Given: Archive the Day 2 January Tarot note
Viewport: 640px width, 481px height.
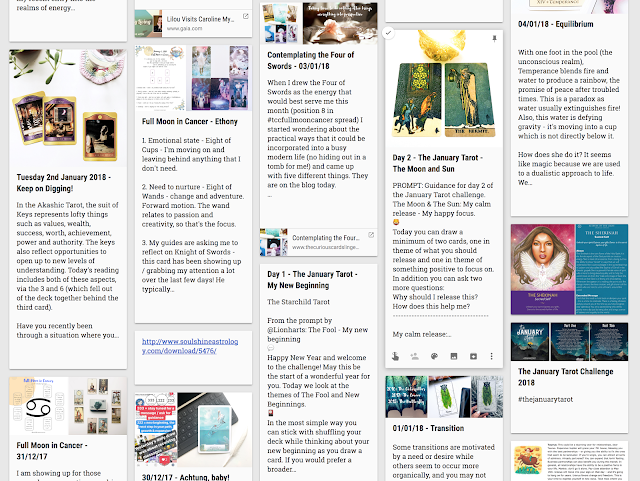Looking at the screenshot, I should (x=473, y=356).
